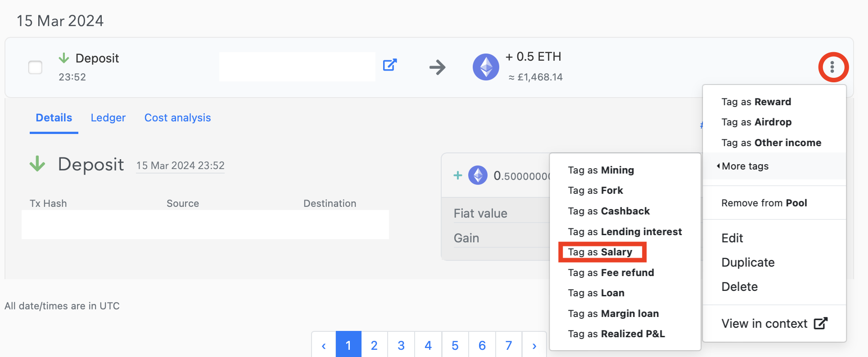Open the Cost analysis tab

pyautogui.click(x=177, y=118)
